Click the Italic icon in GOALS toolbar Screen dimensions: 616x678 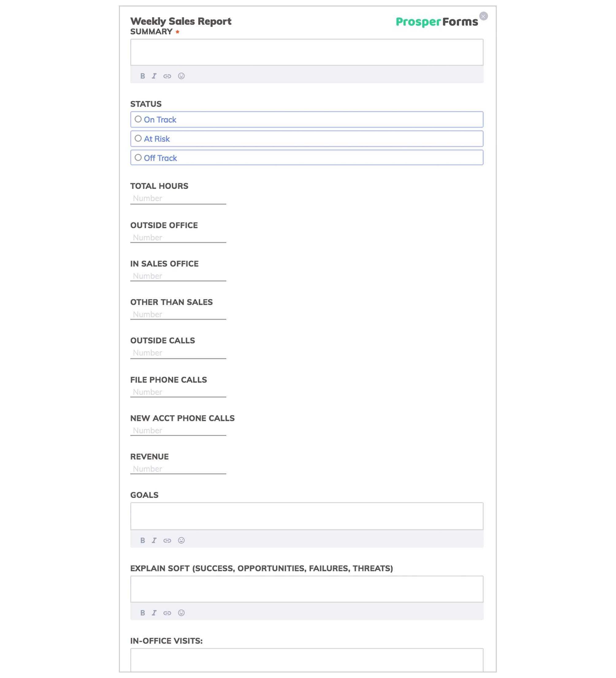(155, 540)
